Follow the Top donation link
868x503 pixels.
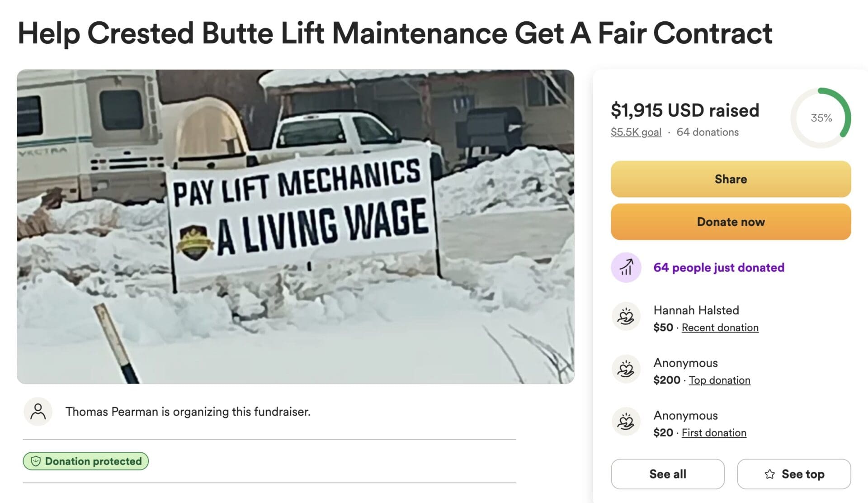pos(719,380)
